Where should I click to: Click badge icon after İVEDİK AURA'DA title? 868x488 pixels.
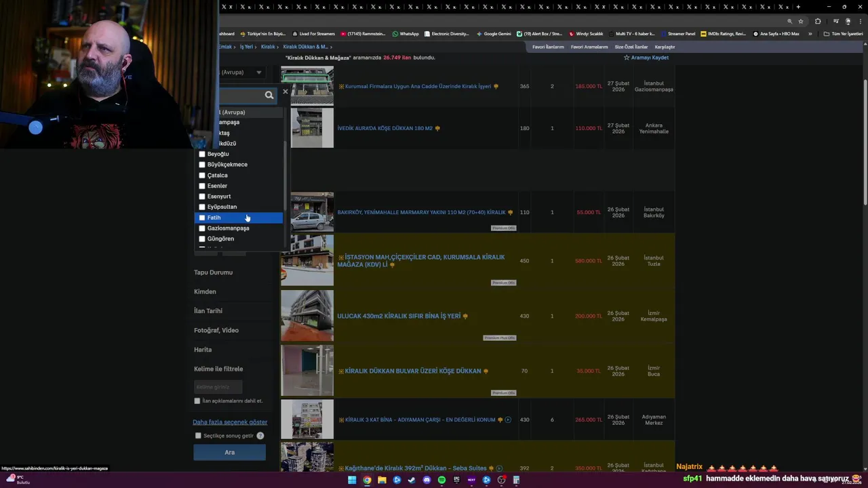click(437, 128)
